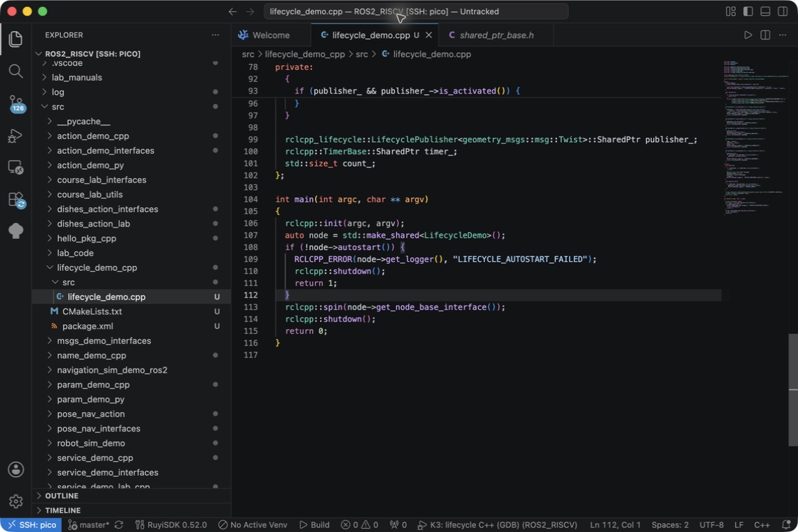Image resolution: width=798 pixels, height=532 pixels.
Task: Open the Manage gear icon
Action: [16, 502]
